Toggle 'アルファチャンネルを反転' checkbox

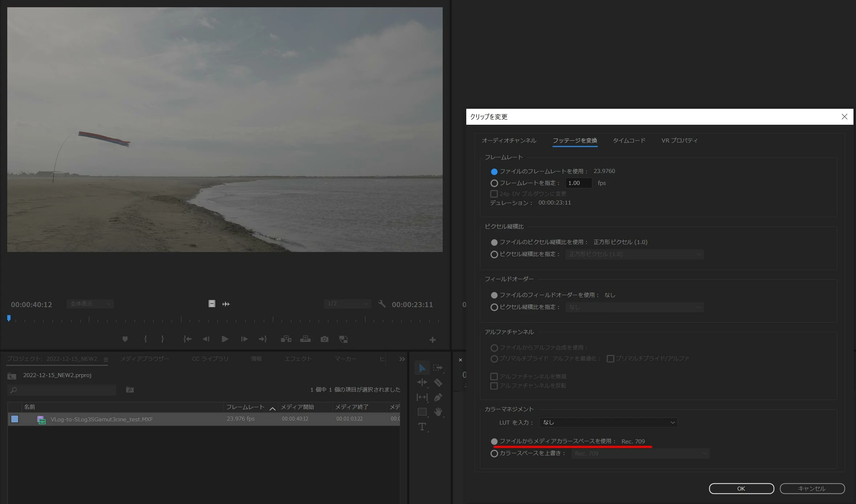click(x=494, y=386)
